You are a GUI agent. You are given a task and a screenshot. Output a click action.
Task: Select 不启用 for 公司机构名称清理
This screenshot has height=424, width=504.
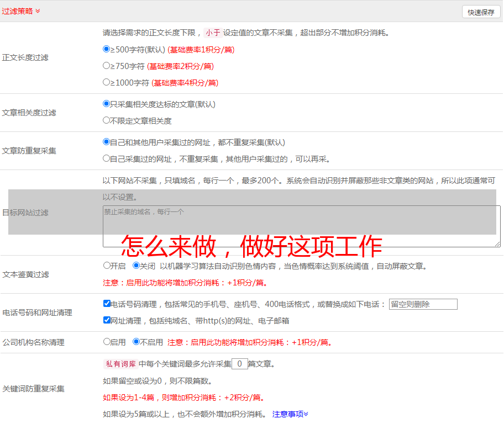pos(136,342)
